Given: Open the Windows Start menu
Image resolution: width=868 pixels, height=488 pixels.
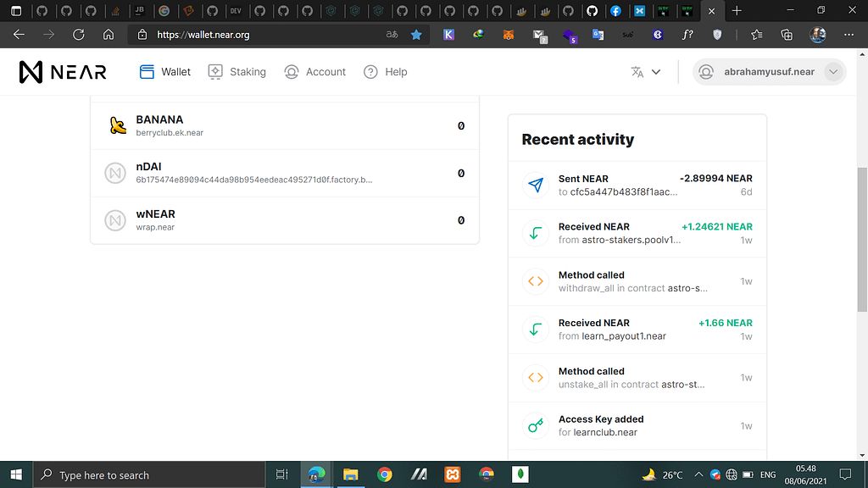Looking at the screenshot, I should click(x=17, y=474).
